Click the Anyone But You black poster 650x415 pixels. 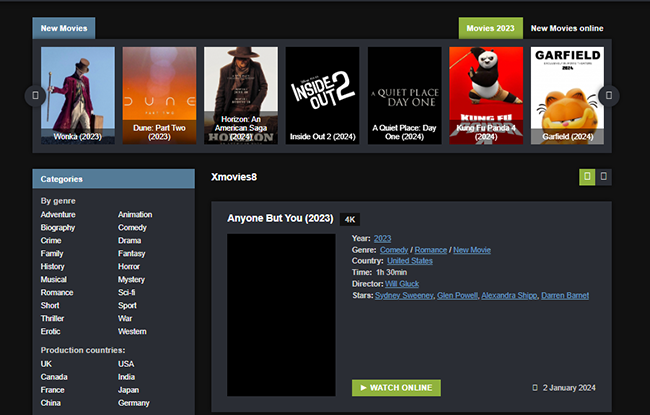coord(281,315)
